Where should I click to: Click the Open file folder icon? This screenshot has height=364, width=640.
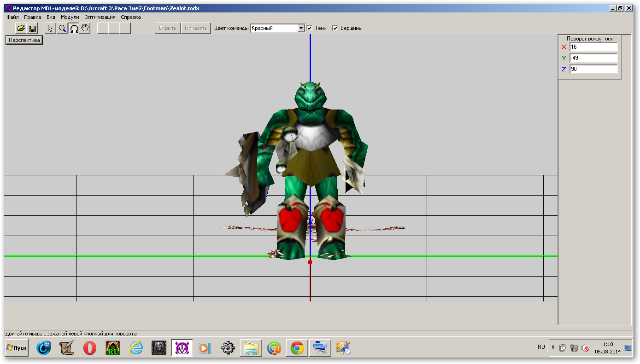tap(21, 29)
